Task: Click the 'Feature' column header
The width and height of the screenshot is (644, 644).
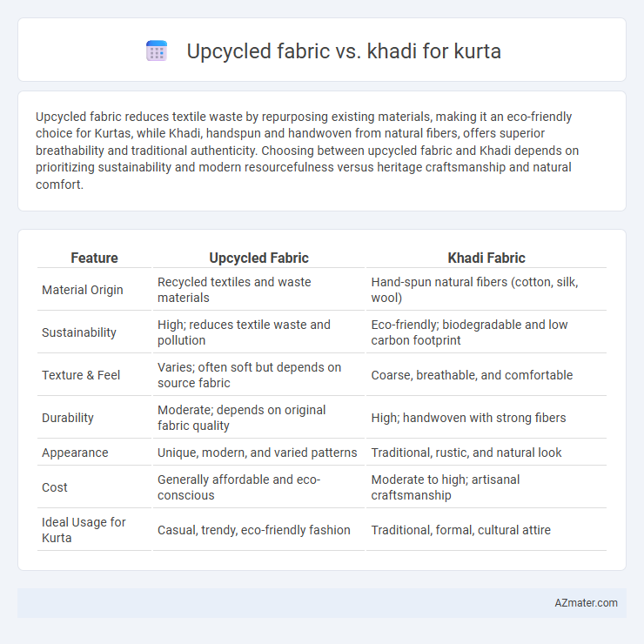Action: click(94, 258)
